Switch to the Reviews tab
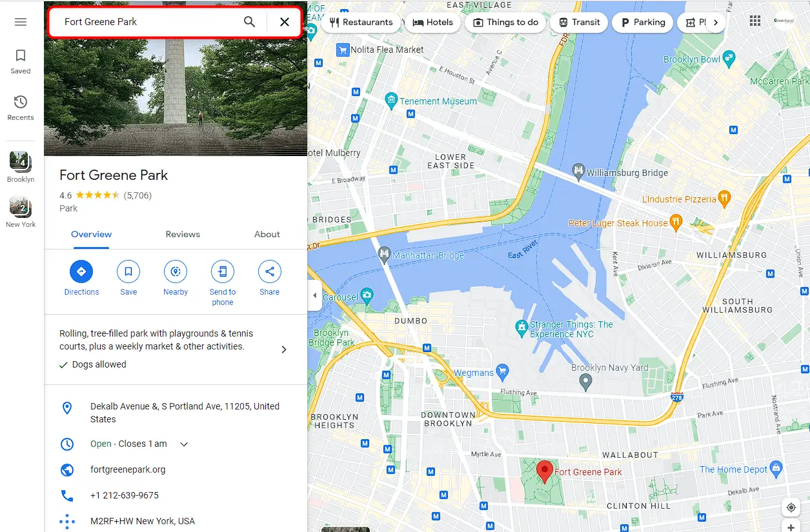 pyautogui.click(x=183, y=235)
